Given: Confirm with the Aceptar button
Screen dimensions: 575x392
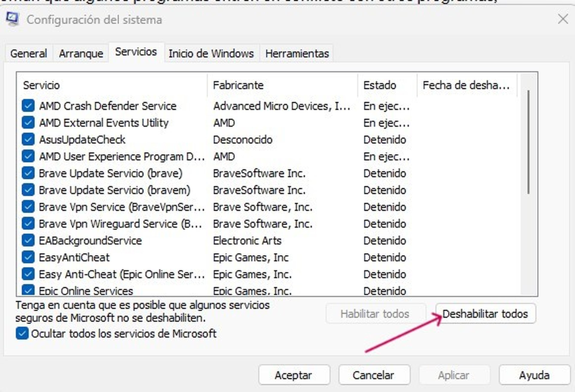Looking at the screenshot, I should click(x=294, y=375).
